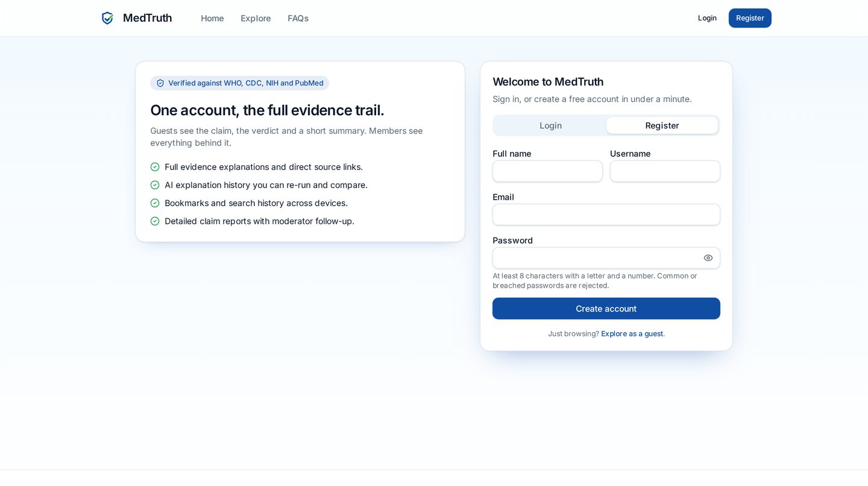This screenshot has height=486, width=868.
Task: Click the check icon beside Bookmarks and search history
Action: 155,203
